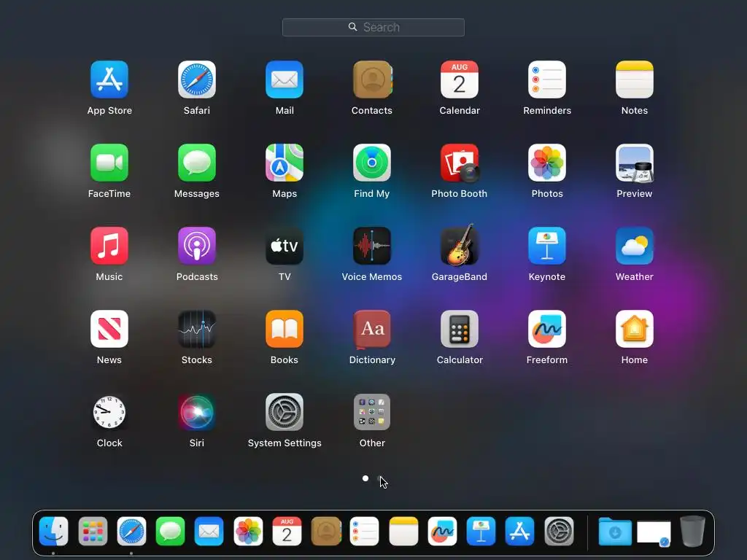This screenshot has height=560, width=747.
Task: Launch the Books app
Action: [x=285, y=329]
